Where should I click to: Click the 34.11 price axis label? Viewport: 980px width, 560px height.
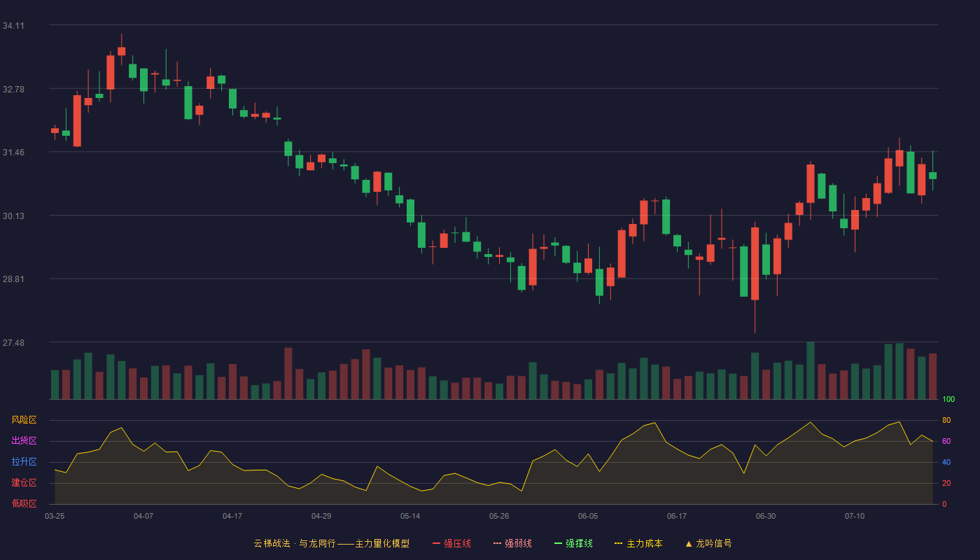point(13,26)
